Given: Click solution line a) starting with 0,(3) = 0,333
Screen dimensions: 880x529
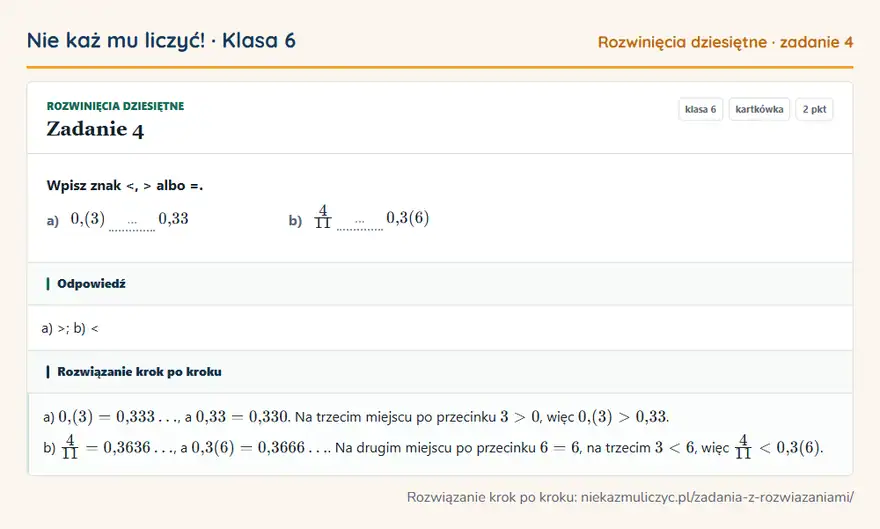Looking at the screenshot, I should click(x=356, y=417).
